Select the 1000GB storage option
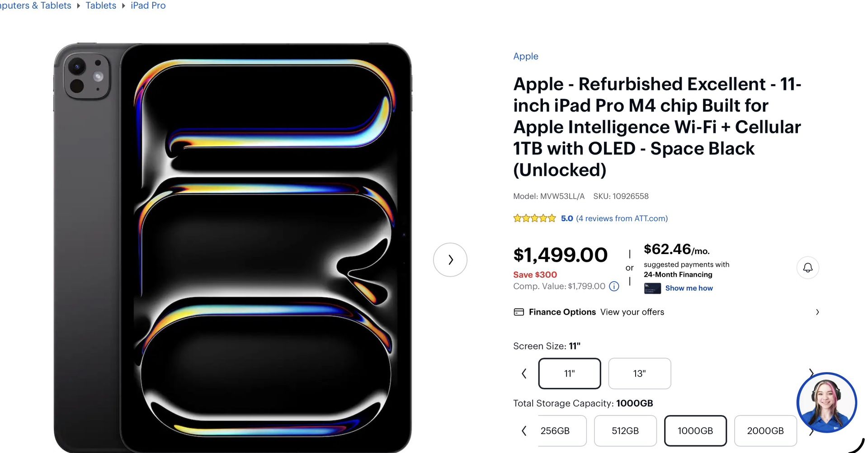Image resolution: width=868 pixels, height=453 pixels. [x=695, y=430]
